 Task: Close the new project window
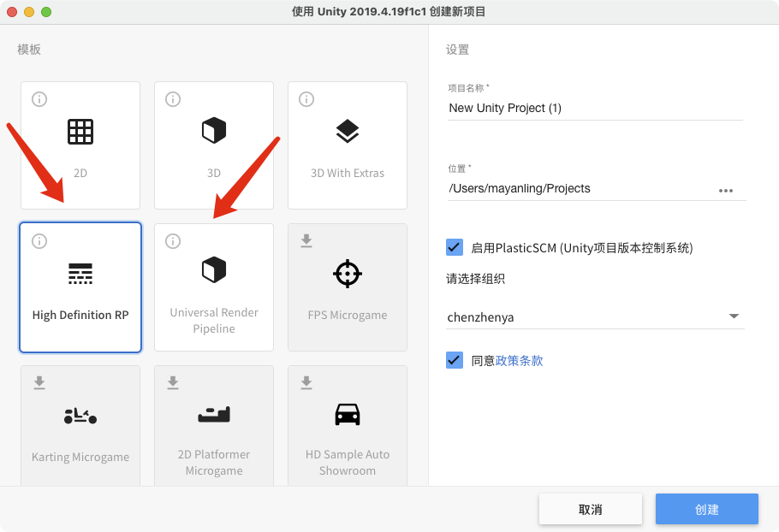coord(13,12)
